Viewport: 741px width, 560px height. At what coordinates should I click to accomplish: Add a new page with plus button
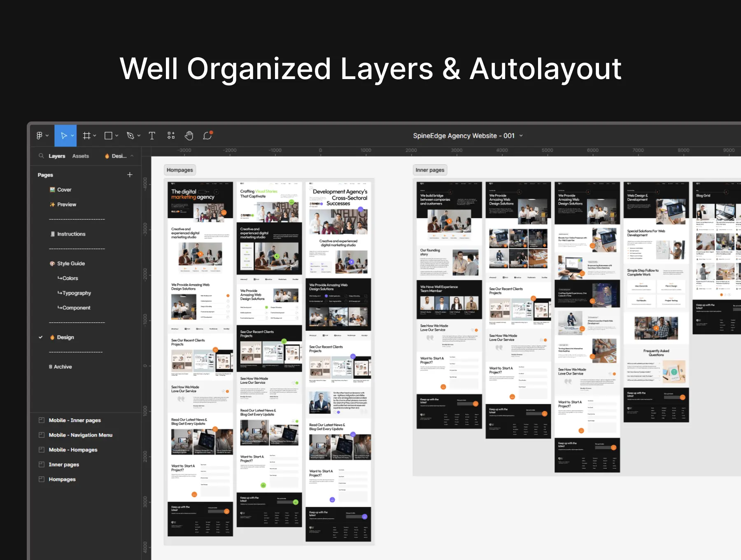[130, 175]
